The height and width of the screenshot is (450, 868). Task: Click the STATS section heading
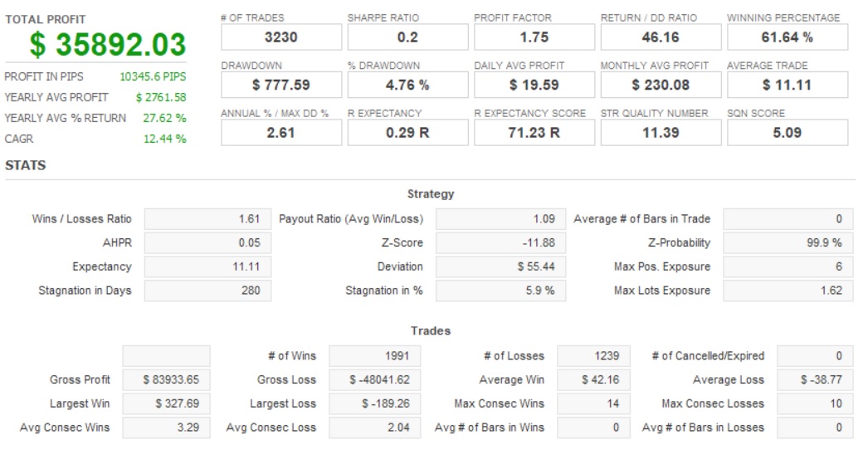click(26, 165)
